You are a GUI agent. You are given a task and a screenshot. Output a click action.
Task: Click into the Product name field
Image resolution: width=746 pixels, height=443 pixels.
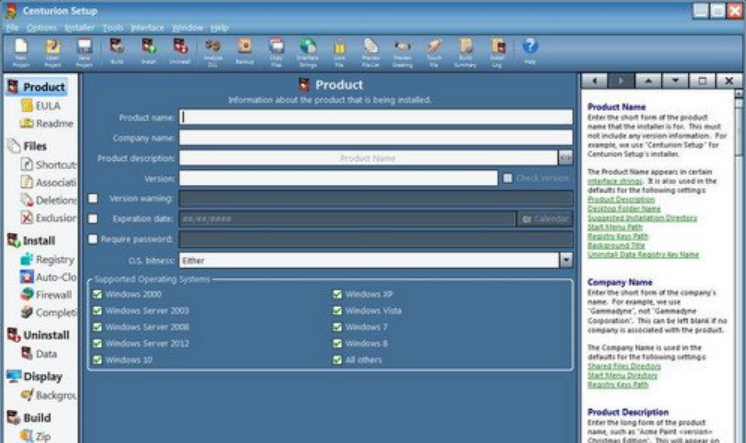point(376,117)
